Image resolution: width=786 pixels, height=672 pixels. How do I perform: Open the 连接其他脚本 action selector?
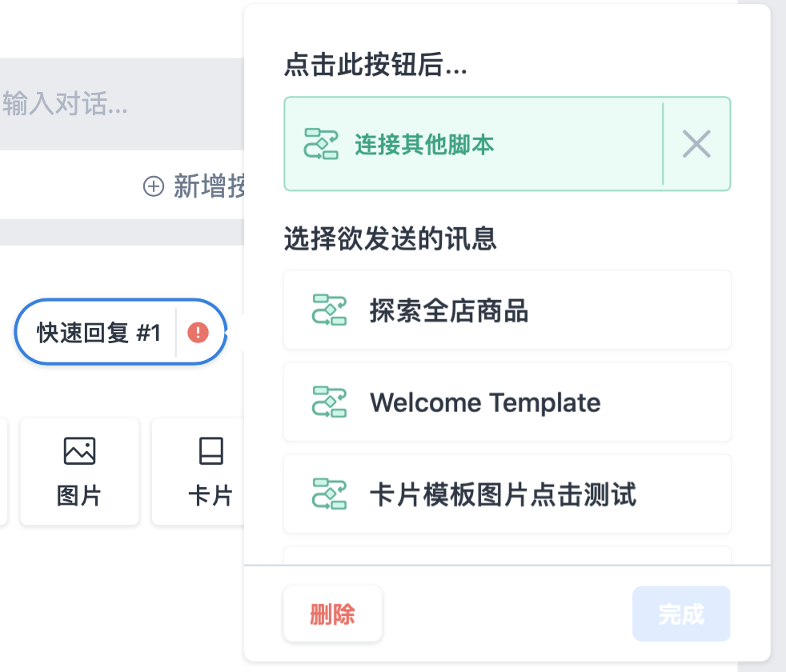click(x=473, y=144)
